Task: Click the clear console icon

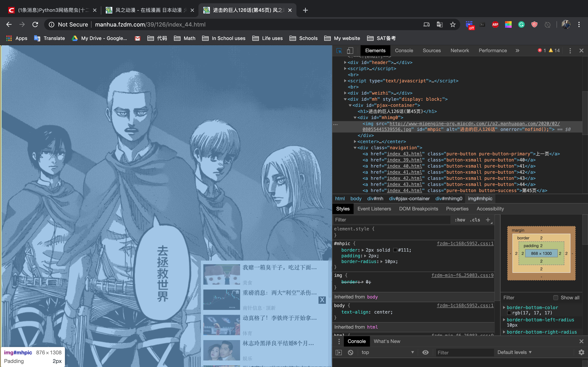Action: pos(350,353)
